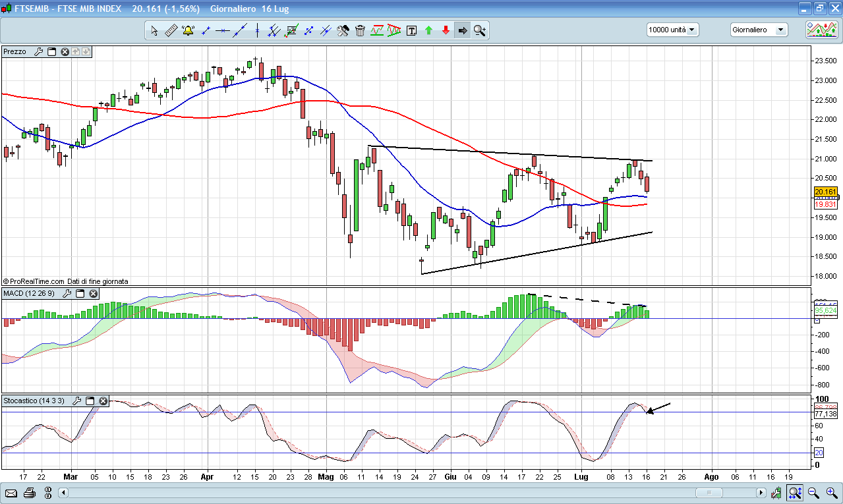Click the zoom out magnifier button
Screen dimensions: 843x504
[x=813, y=493]
